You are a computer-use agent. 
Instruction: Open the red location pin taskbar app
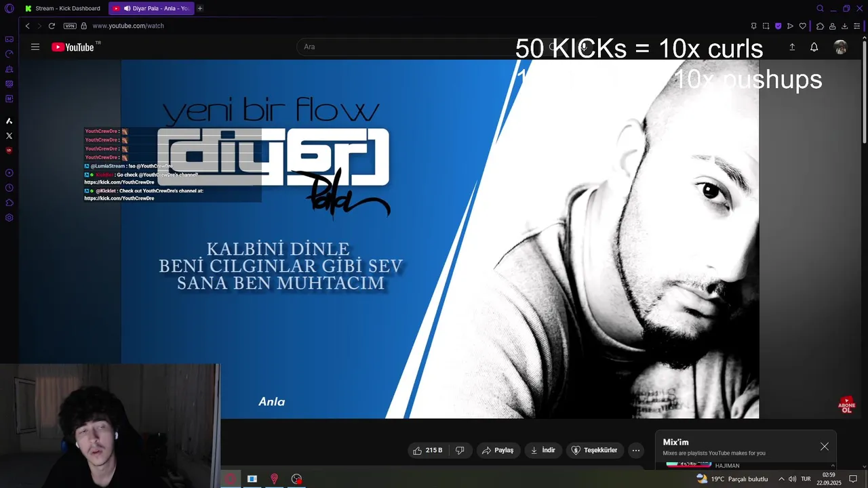click(x=274, y=479)
